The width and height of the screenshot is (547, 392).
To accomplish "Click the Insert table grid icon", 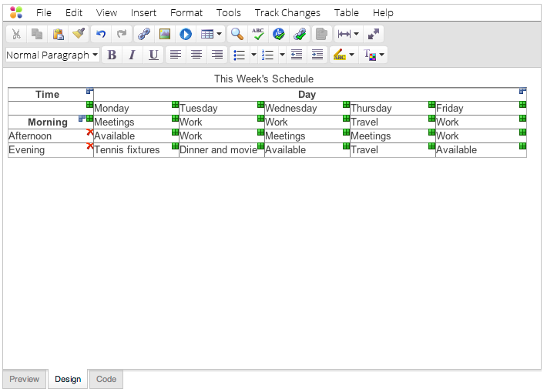I will 207,34.
